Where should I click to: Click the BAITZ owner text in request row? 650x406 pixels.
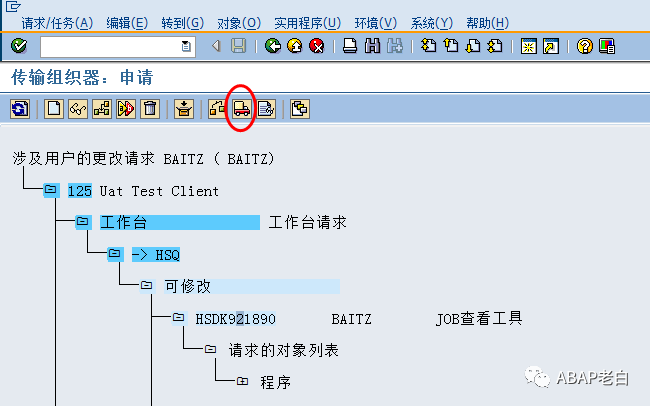pos(352,319)
